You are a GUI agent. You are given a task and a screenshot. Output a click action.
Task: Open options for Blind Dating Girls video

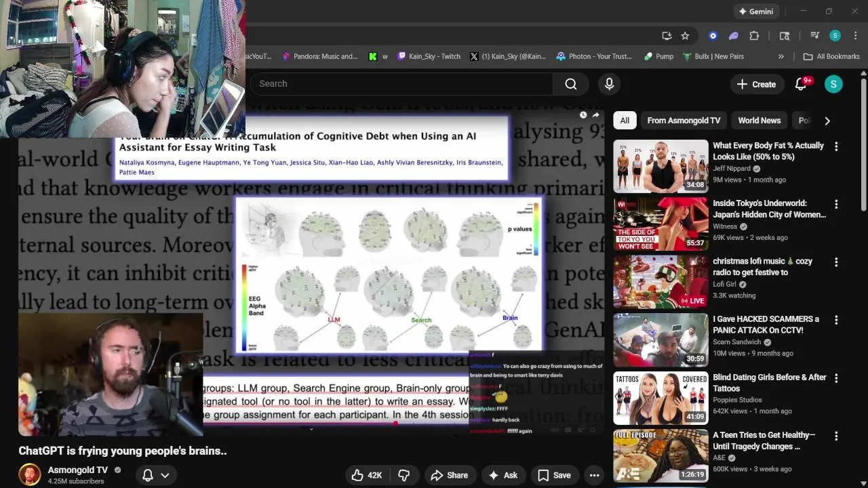[836, 378]
